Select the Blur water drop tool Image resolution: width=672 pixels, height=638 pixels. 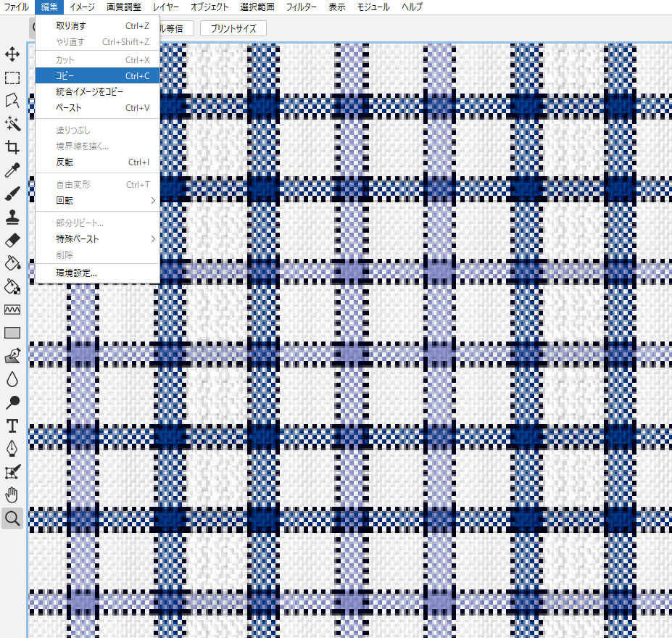click(12, 379)
